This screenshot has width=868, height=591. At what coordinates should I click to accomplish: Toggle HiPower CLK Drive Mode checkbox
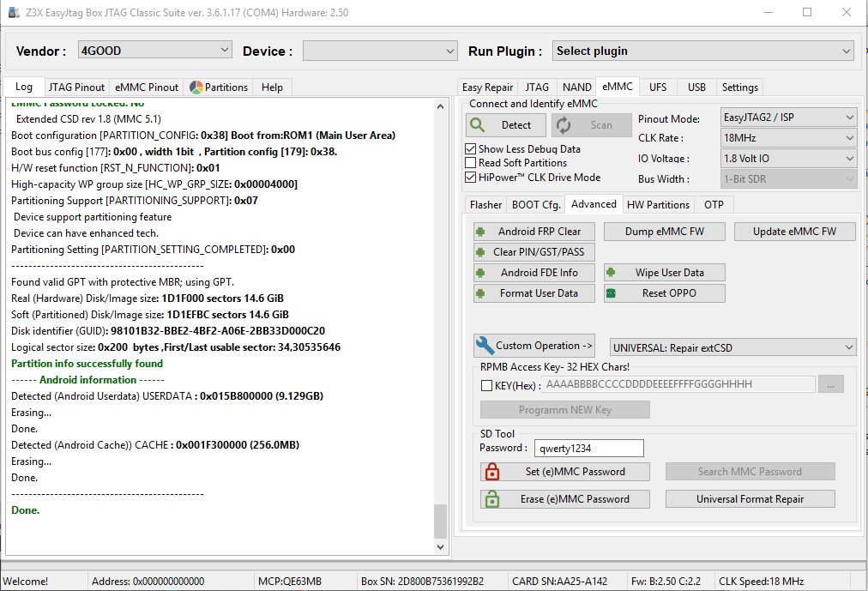click(471, 177)
